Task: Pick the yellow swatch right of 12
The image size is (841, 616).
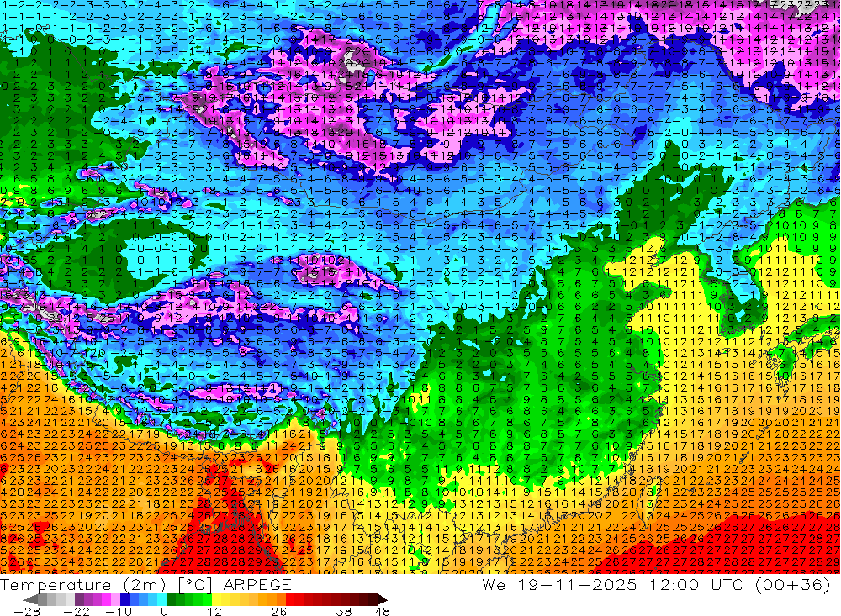Action: tap(217, 600)
